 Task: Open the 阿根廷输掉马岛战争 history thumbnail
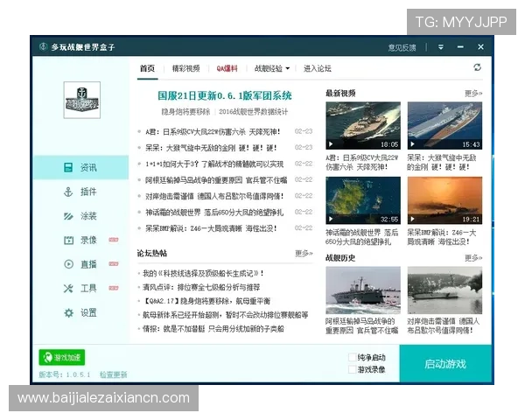point(363,290)
